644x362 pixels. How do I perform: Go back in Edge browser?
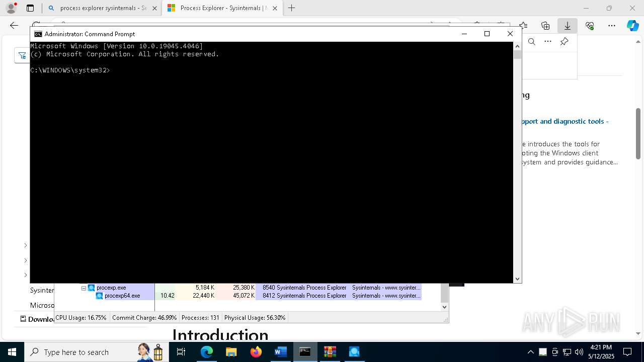(x=14, y=26)
